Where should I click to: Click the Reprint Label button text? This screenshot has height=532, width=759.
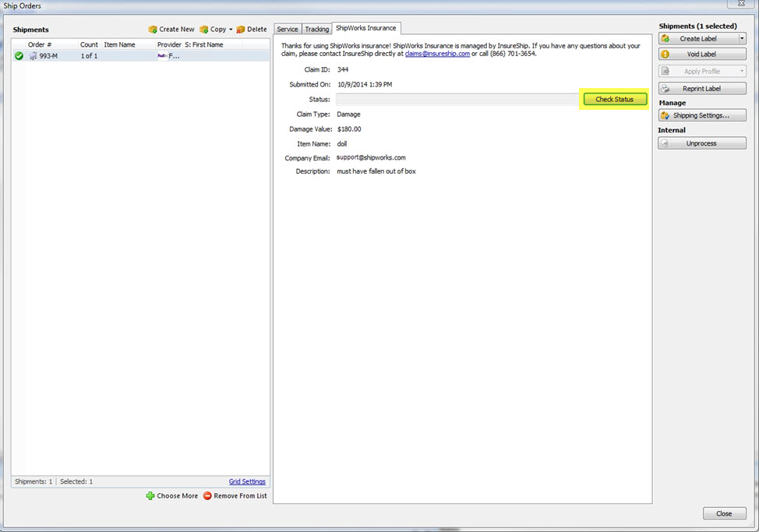coord(702,89)
